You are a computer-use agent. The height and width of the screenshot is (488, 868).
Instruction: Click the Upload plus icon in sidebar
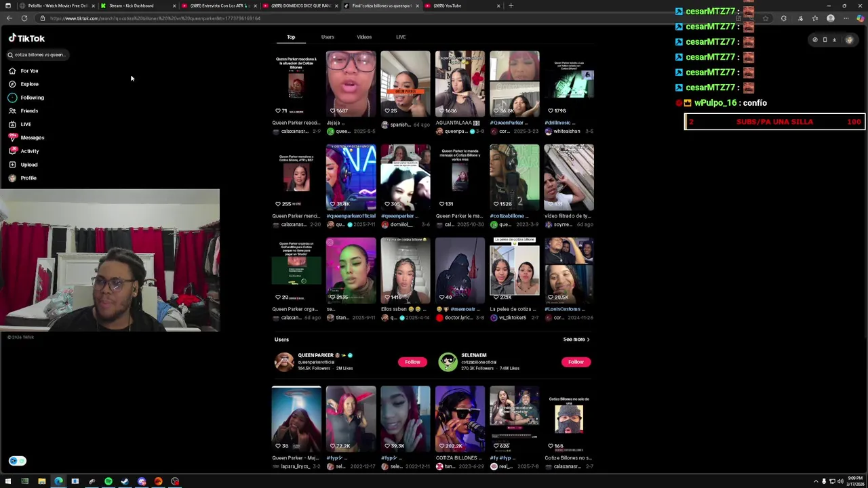[x=12, y=165]
